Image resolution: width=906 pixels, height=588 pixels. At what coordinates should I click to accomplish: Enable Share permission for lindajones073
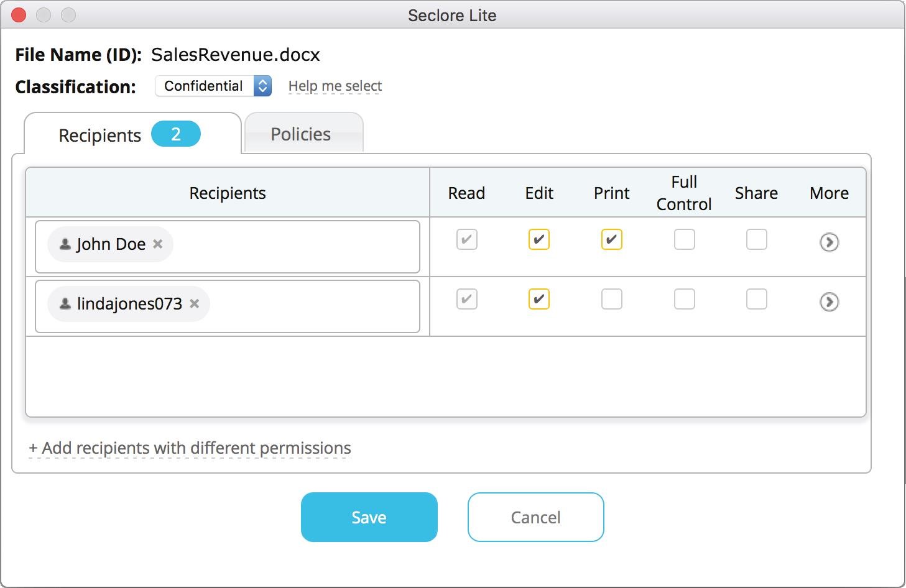click(756, 300)
